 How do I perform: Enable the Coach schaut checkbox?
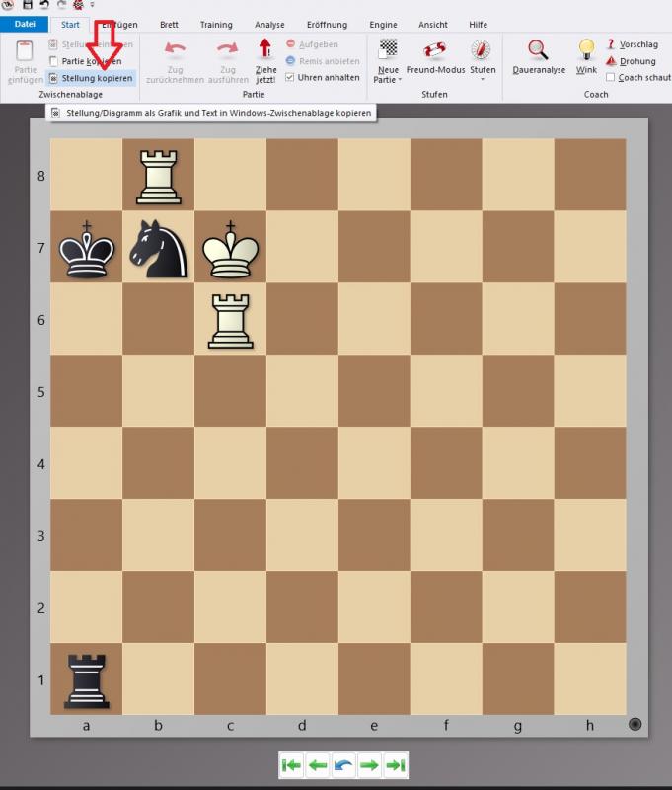coord(611,77)
